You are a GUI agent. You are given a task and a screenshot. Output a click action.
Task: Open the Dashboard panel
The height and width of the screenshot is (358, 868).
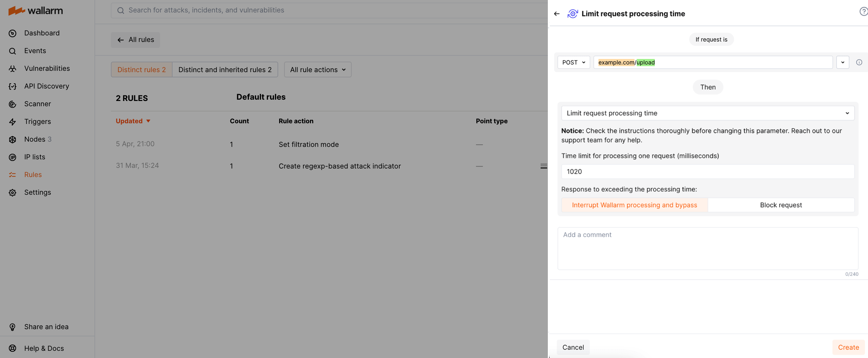click(42, 33)
